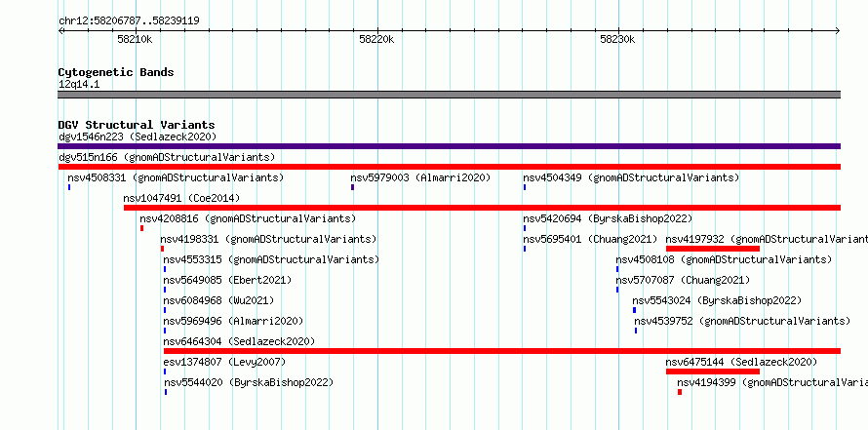
Task: Open the nsv4194399 variant label
Action: click(772, 382)
